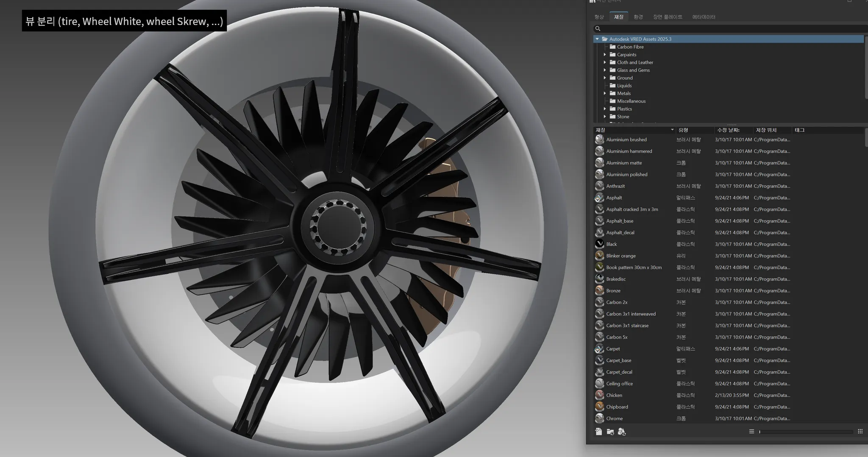The image size is (868, 457).
Task: Click the import asset file icon
Action: [598, 432]
